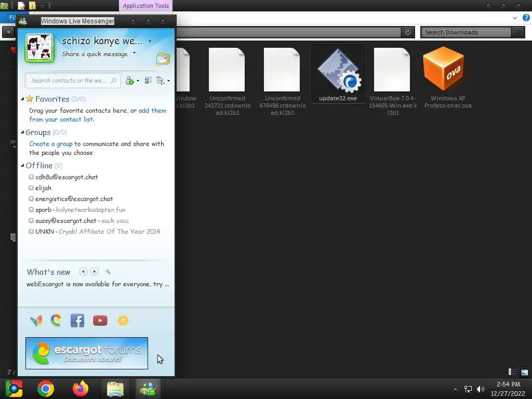Select Windows XP Professional.ova file
Screen dimensions: 532x399
pyautogui.click(x=447, y=78)
